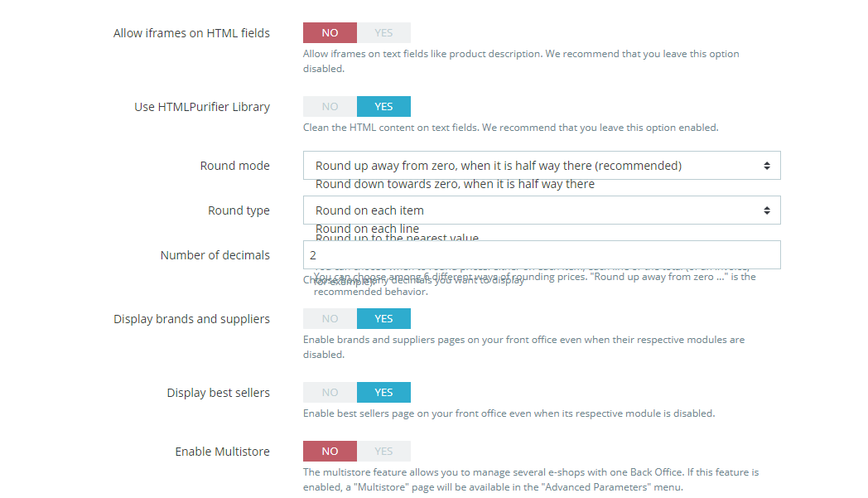The height and width of the screenshot is (498, 868).
Task: Click the Round type dropdown arrow icon
Action: [x=767, y=210]
